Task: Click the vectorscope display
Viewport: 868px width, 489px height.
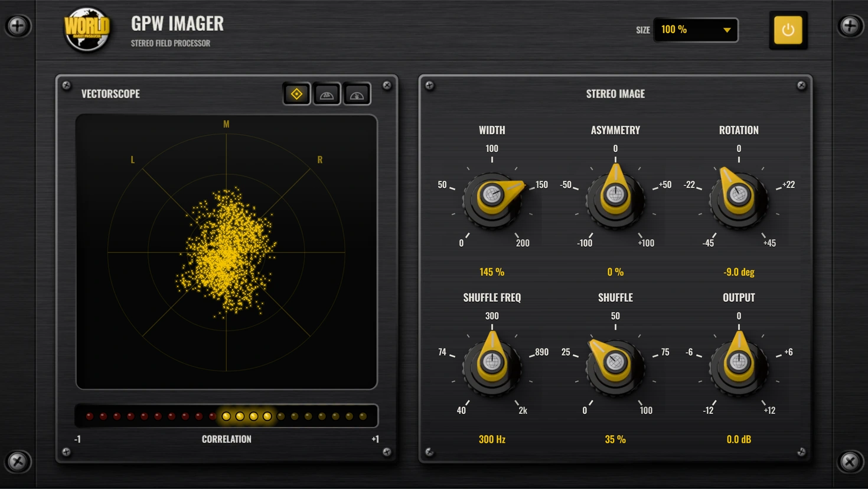Action: click(x=226, y=252)
